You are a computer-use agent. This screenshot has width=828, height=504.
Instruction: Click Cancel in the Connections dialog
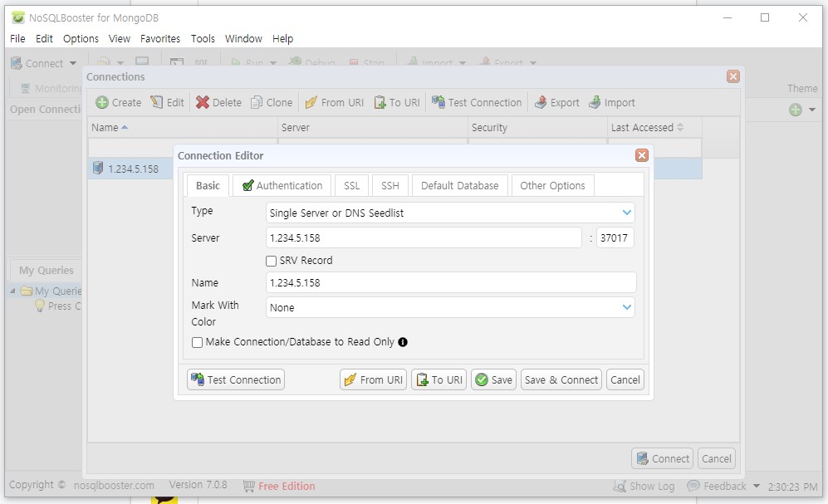point(717,458)
